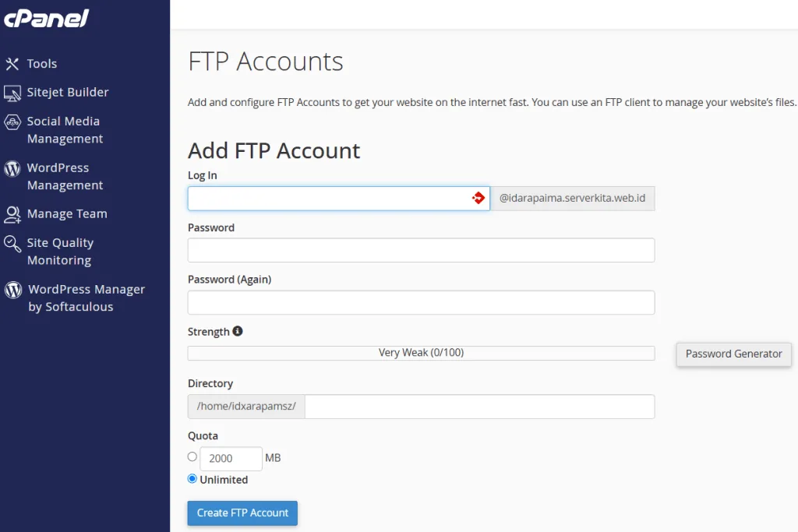Click the WordPress Management logo icon
This screenshot has height=532, width=798.
pos(12,168)
